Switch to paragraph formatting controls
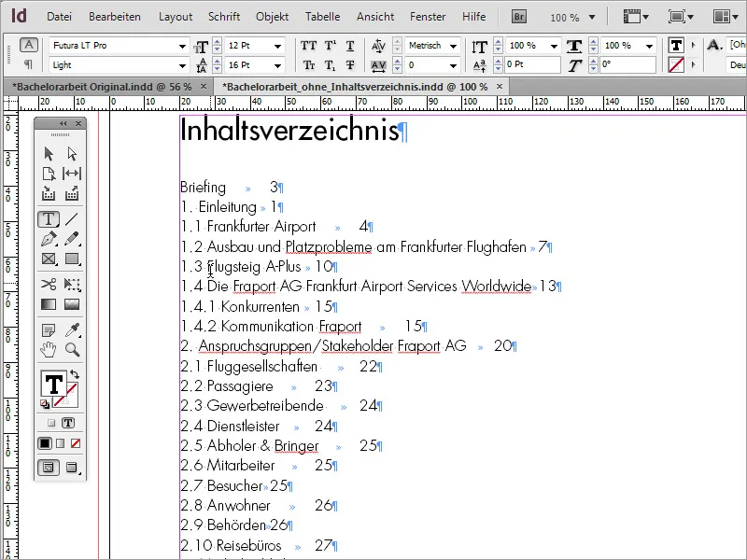The width and height of the screenshot is (747, 560). [x=29, y=64]
